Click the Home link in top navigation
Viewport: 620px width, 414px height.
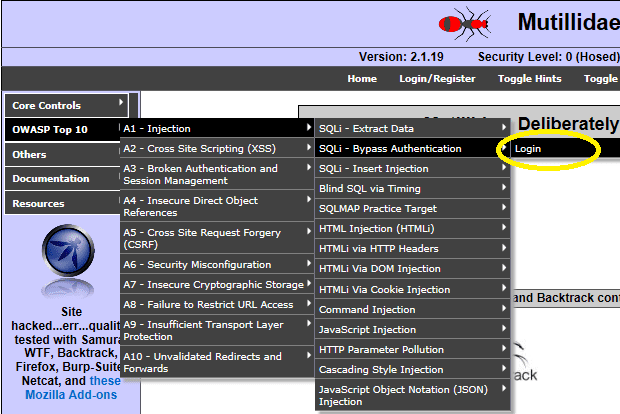click(362, 79)
